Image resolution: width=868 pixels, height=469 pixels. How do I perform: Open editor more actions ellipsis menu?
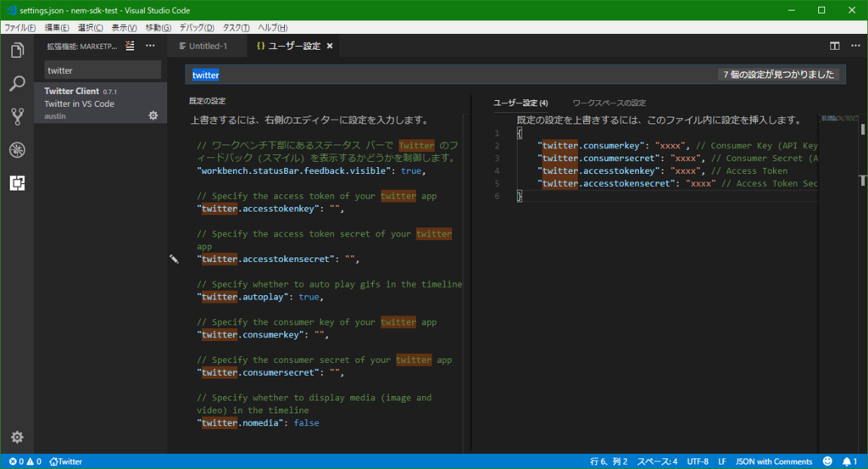[855, 46]
